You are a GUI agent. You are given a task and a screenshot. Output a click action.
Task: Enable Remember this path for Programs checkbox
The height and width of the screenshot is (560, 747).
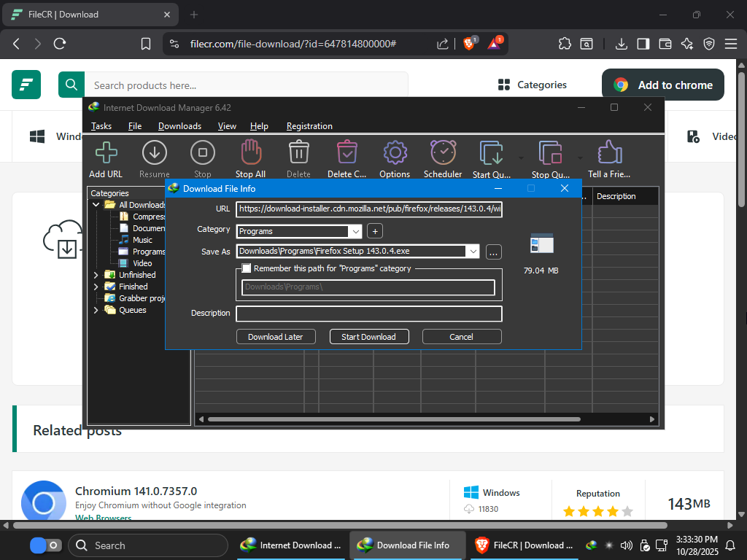click(x=247, y=268)
